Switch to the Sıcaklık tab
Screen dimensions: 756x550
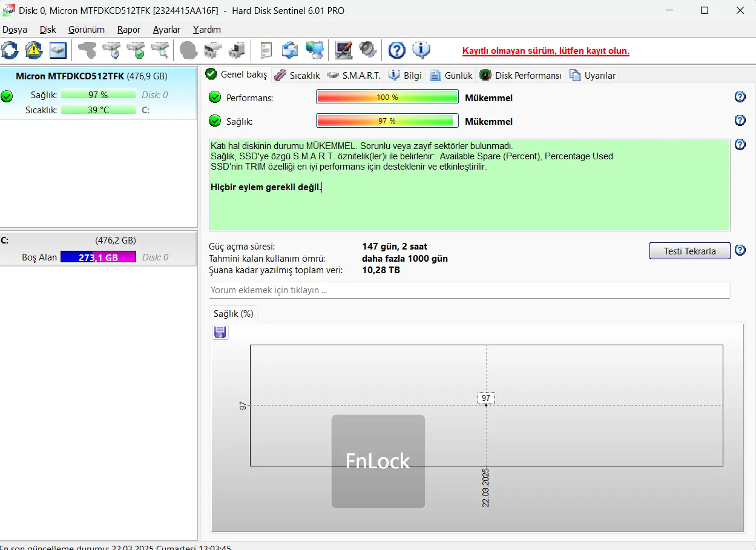point(297,75)
